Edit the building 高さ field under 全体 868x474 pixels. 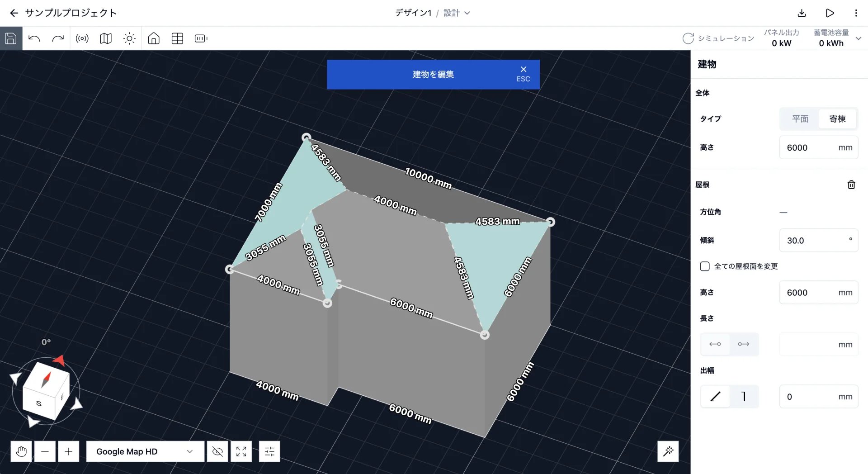pyautogui.click(x=819, y=147)
